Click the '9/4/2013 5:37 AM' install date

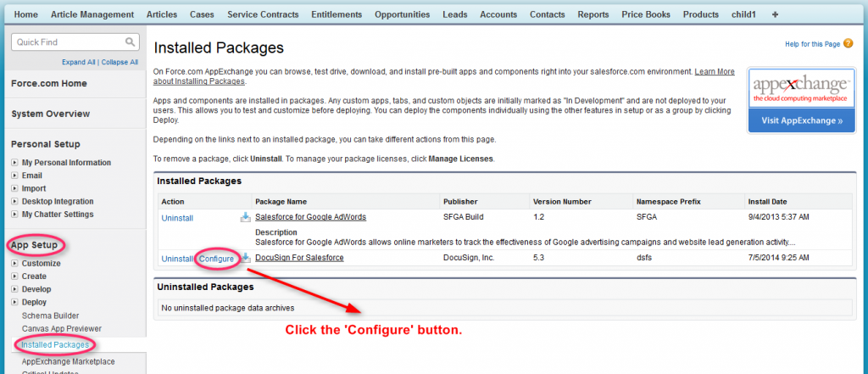[x=778, y=217]
